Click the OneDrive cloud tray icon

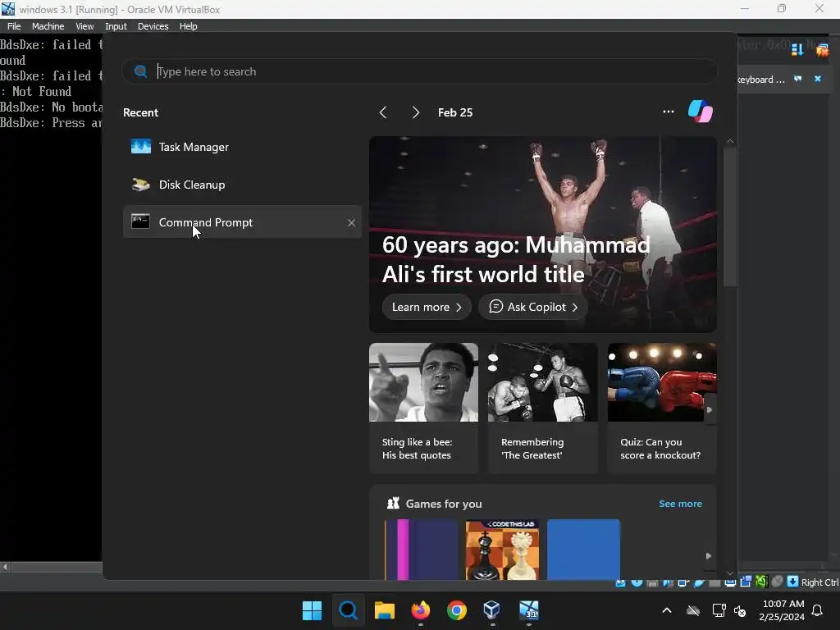coord(692,610)
